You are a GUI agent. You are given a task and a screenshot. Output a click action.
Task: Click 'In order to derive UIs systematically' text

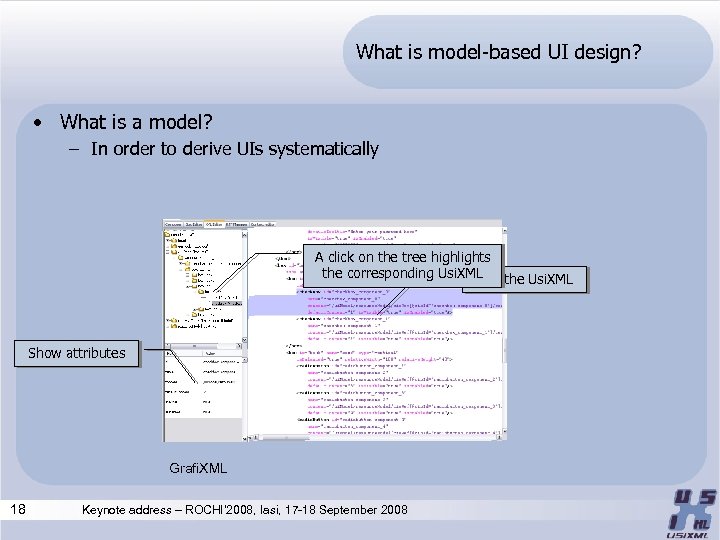coord(235,149)
